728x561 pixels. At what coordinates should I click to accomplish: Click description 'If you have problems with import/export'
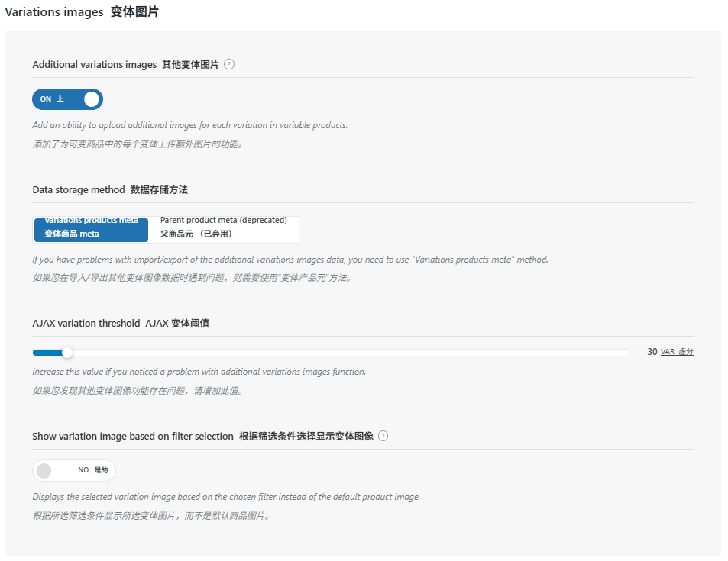tap(290, 260)
